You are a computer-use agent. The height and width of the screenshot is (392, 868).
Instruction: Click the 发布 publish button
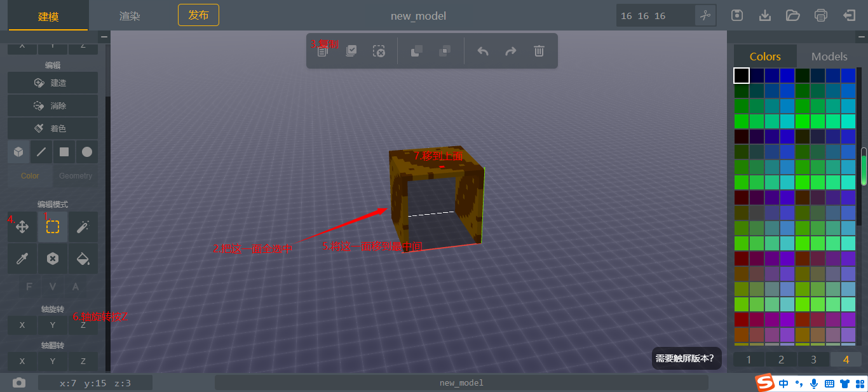pyautogui.click(x=198, y=15)
